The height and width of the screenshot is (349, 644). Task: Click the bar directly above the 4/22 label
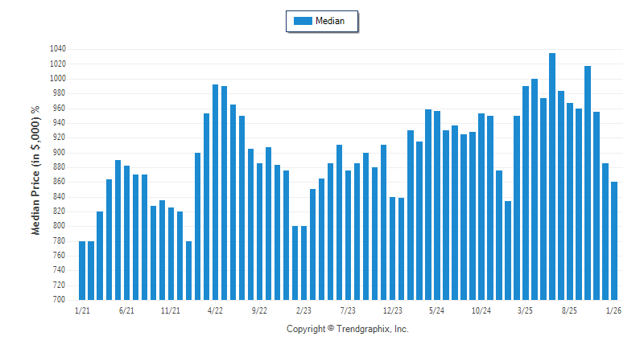pyautogui.click(x=215, y=193)
